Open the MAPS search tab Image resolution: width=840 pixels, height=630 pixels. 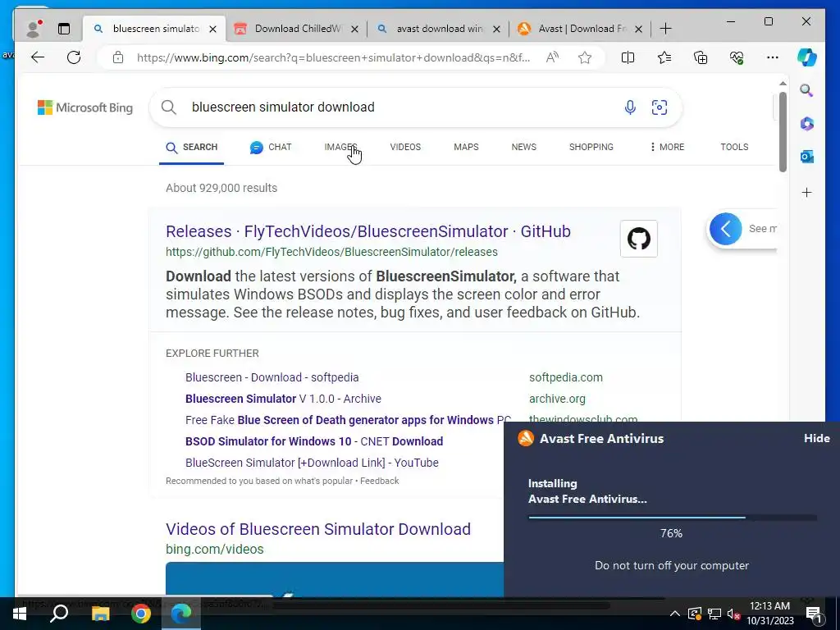[466, 148]
